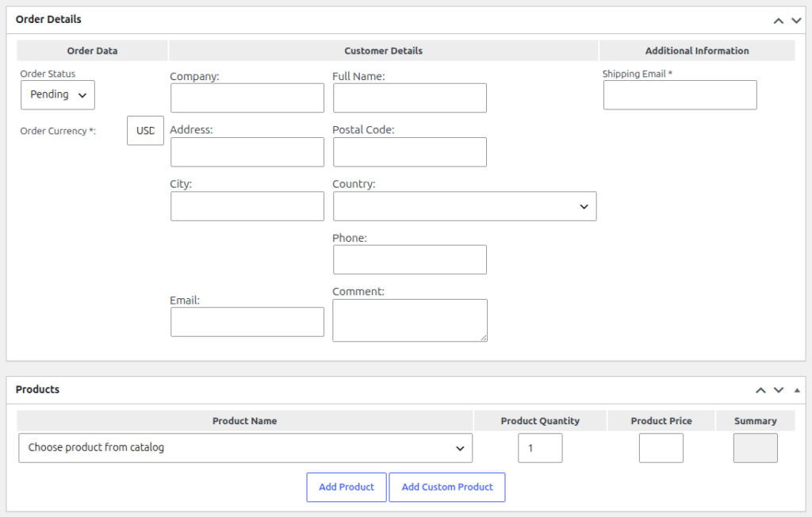Click the Company label
The height and width of the screenshot is (517, 812).
(x=194, y=76)
